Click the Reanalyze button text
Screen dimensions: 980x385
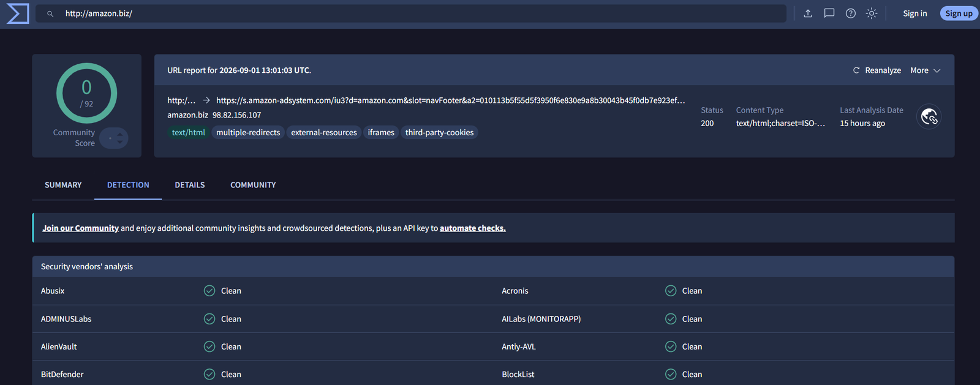(x=883, y=70)
